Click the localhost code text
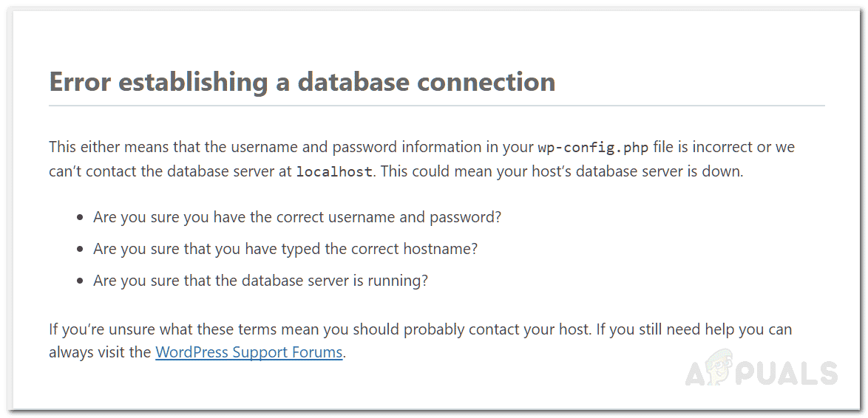This screenshot has width=868, height=418. 334,171
